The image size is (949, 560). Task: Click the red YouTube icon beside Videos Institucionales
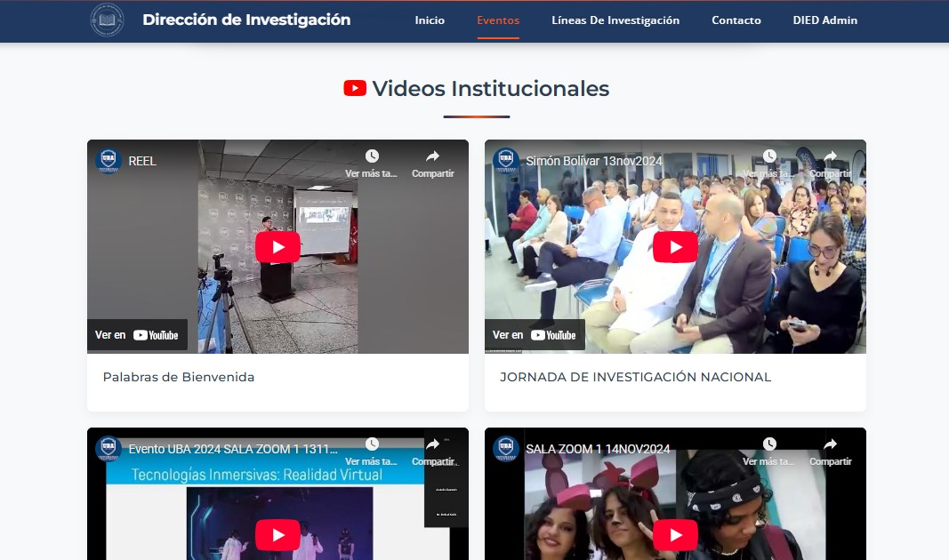coord(355,88)
